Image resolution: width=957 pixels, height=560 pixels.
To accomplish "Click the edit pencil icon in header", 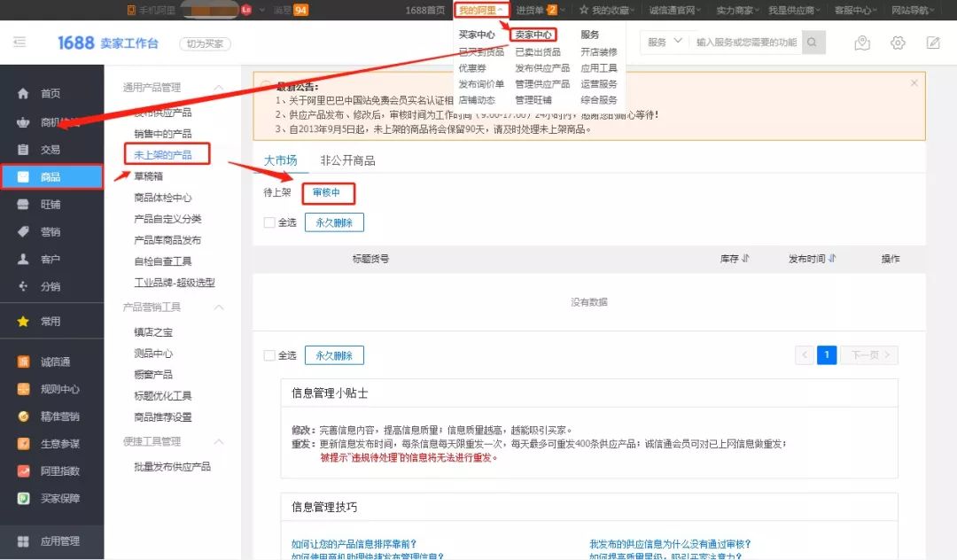I will point(932,43).
